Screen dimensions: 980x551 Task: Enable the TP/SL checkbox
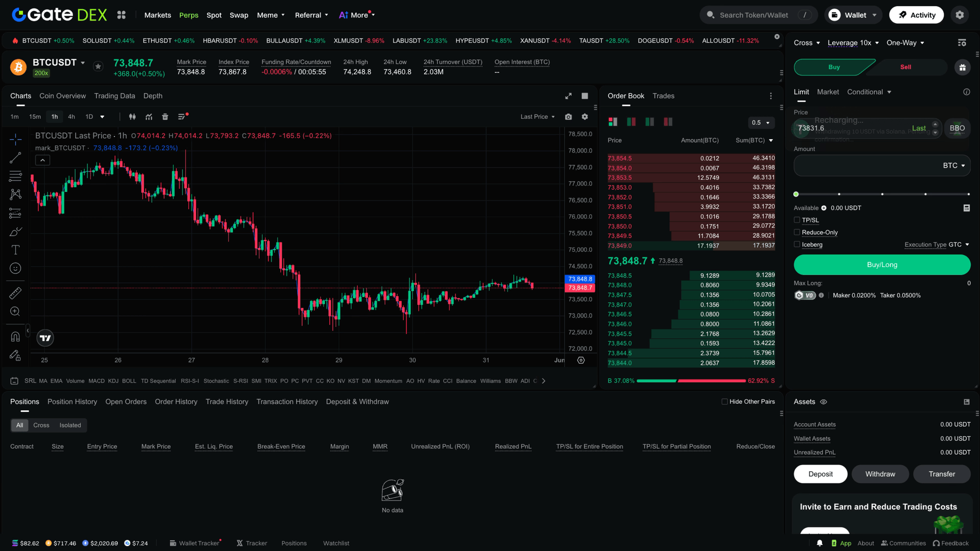click(x=796, y=220)
